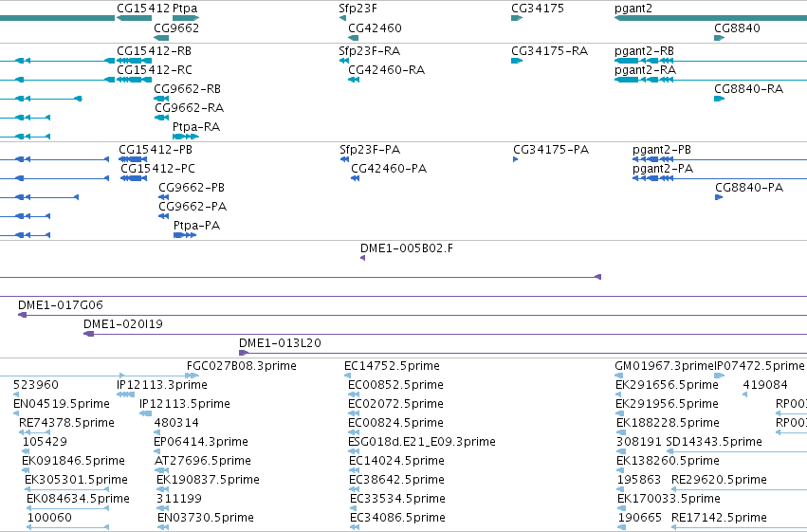Screen dimensions: 807x532
Task: Select the CG15412-PC protein label
Action: click(x=157, y=169)
